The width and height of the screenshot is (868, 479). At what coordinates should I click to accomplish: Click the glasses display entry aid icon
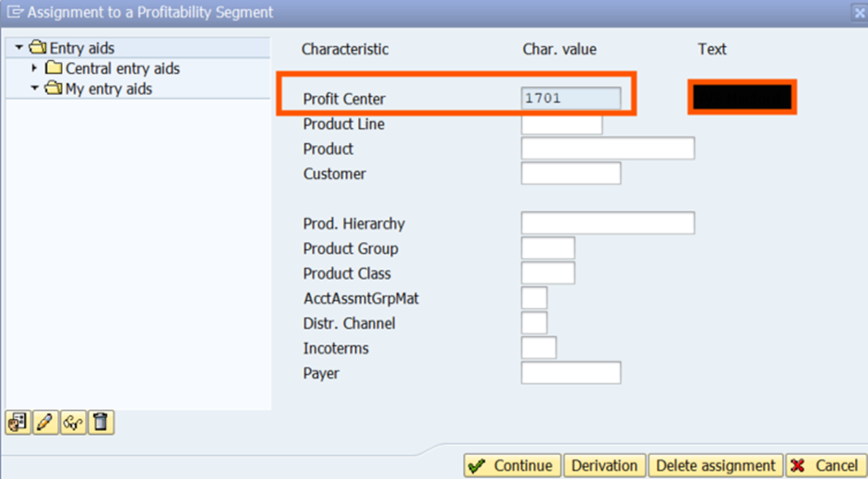pos(74,423)
